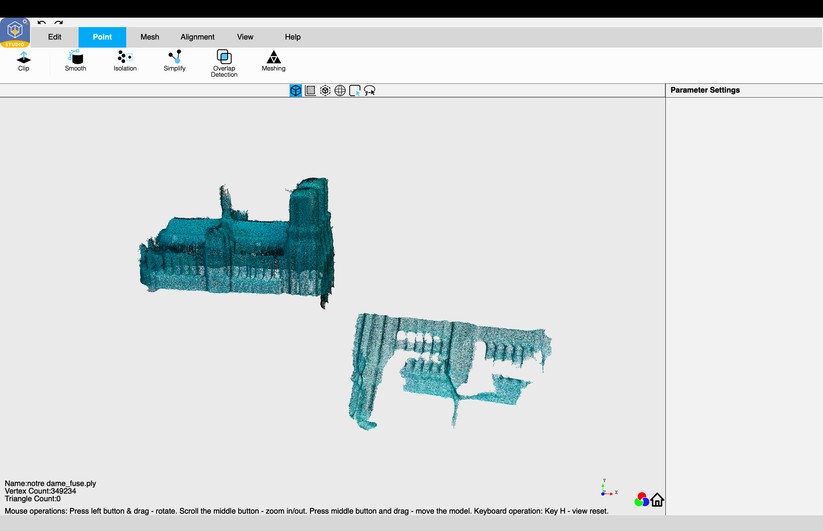Click the home view reset icon
Viewport: 823px width, 531px height.
tap(657, 500)
